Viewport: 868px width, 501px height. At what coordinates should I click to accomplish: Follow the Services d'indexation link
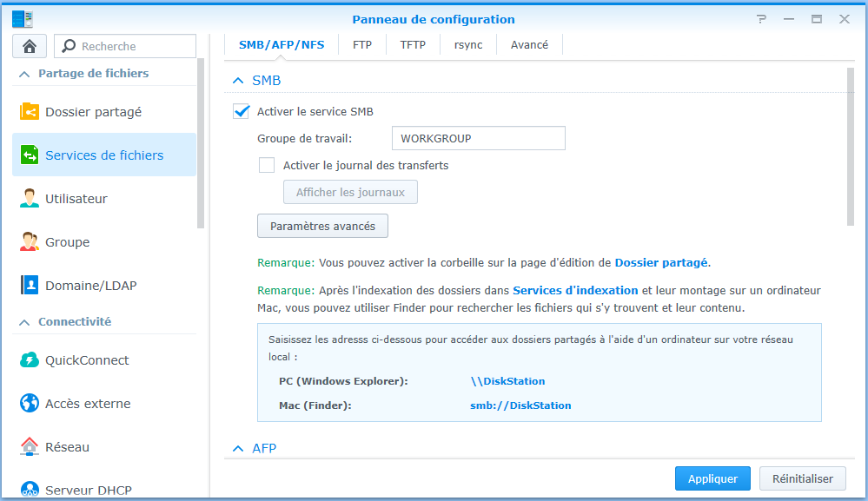click(575, 290)
